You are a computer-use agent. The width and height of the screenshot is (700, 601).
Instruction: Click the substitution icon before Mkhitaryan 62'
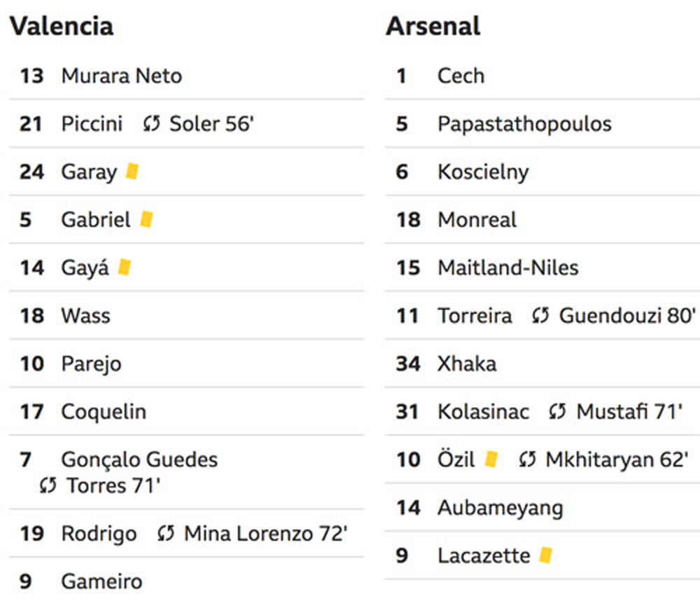pos(527,460)
